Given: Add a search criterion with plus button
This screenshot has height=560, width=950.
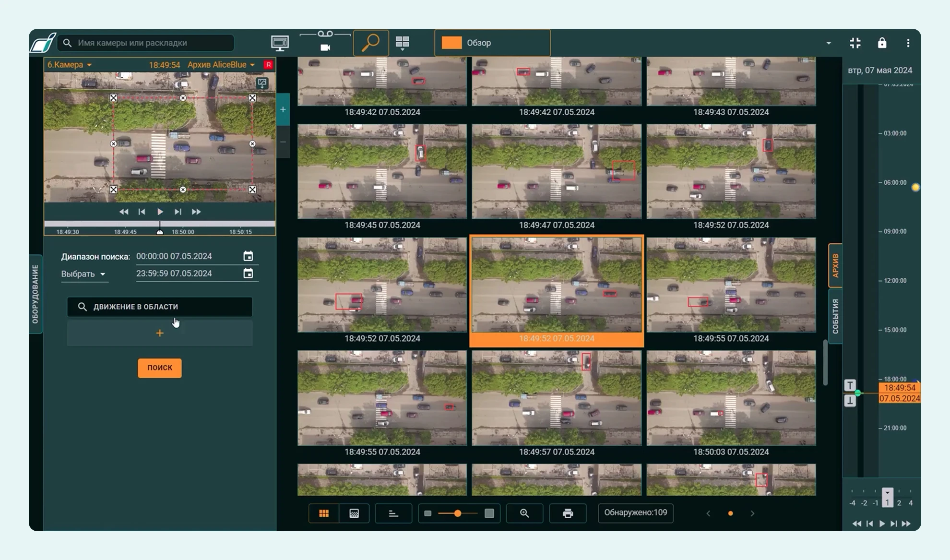Looking at the screenshot, I should pos(160,333).
